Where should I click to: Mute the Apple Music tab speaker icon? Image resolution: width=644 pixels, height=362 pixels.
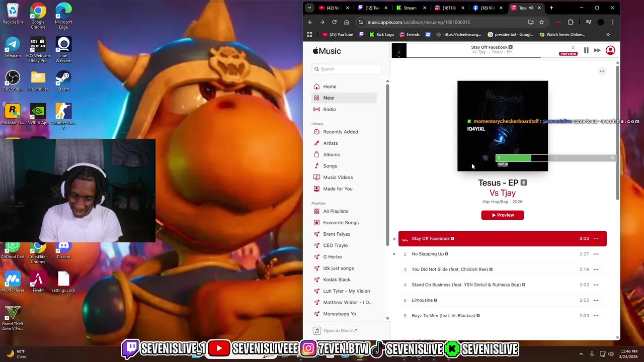[531, 8]
